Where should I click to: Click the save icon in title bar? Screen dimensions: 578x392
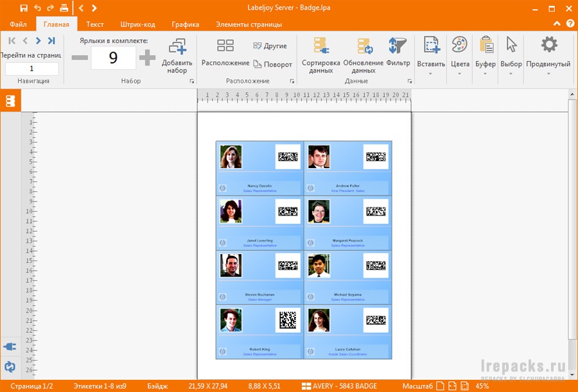tap(24, 8)
